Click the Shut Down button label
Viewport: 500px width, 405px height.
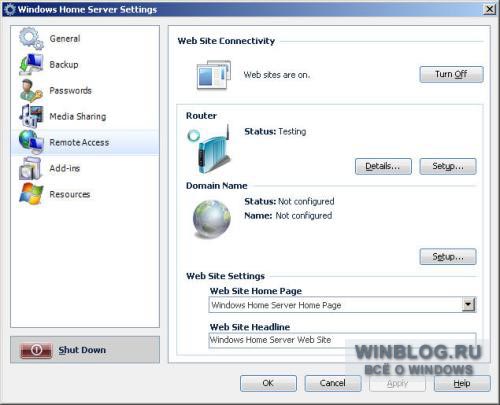(x=82, y=350)
